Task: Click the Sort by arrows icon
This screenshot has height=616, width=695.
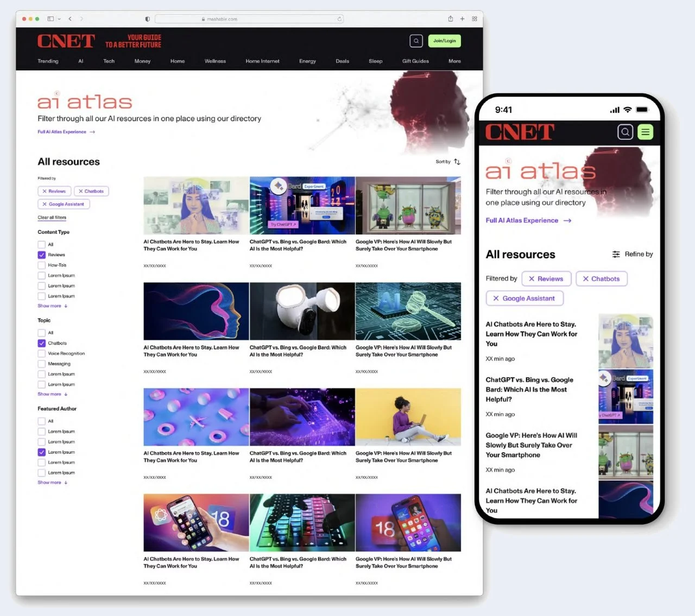Action: [x=457, y=162]
